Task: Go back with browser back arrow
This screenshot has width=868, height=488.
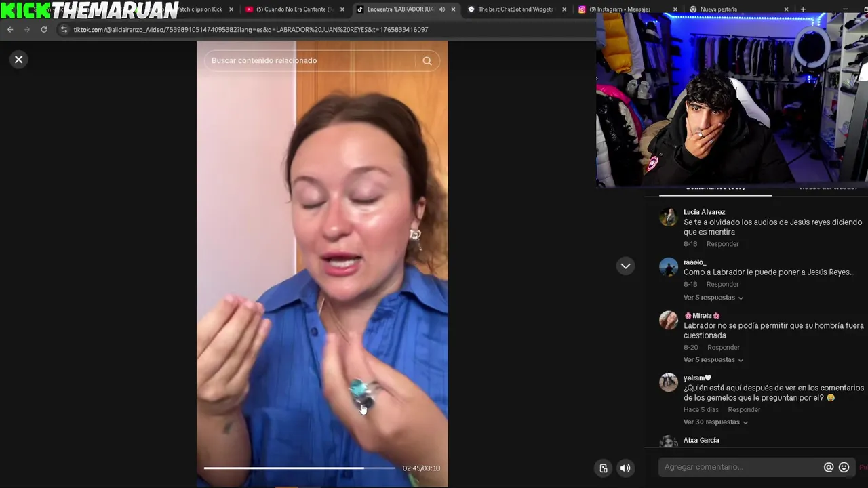Action: (10, 30)
